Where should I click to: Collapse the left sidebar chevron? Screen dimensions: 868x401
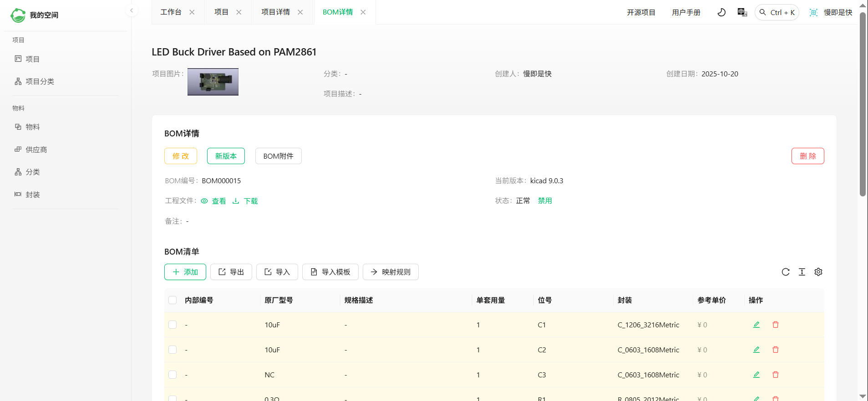click(x=132, y=10)
